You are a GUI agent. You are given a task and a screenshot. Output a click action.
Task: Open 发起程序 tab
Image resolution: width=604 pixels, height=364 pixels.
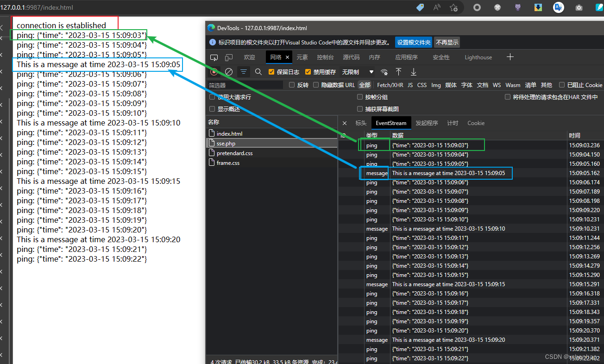coord(427,123)
